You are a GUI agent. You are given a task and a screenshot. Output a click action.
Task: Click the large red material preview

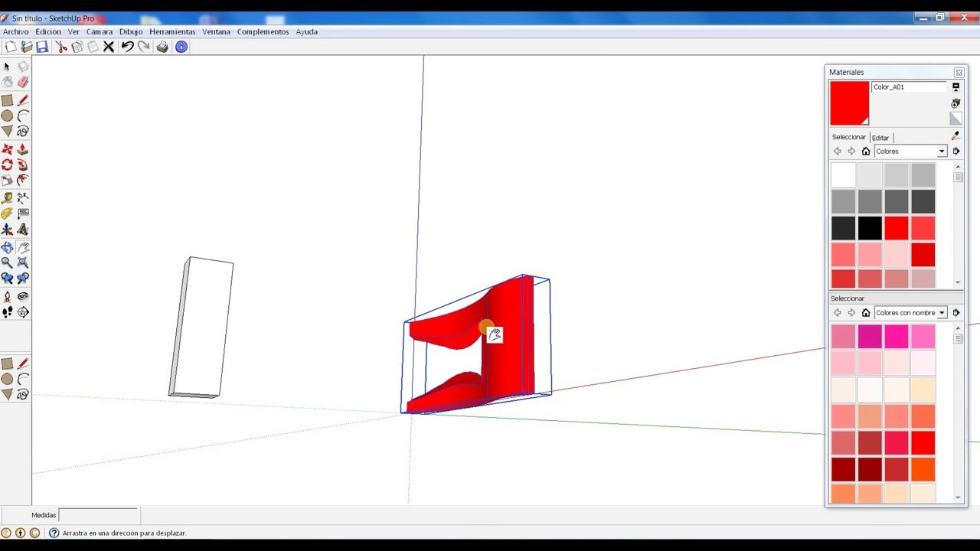click(849, 103)
